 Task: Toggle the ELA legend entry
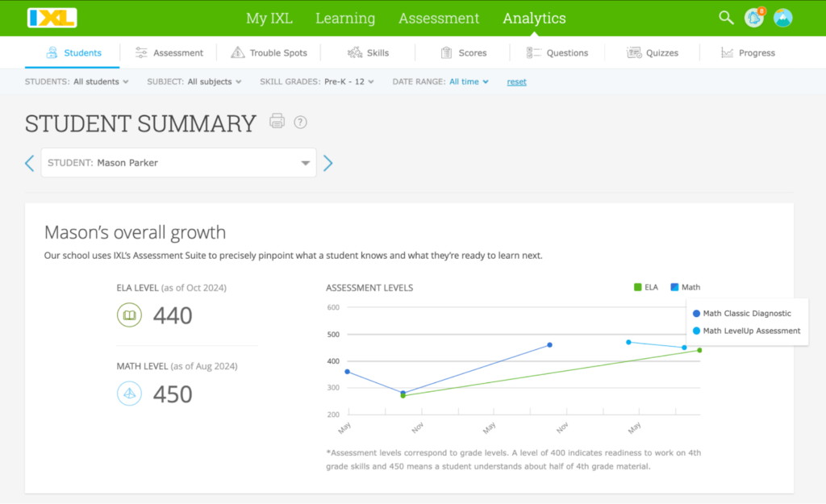point(646,287)
